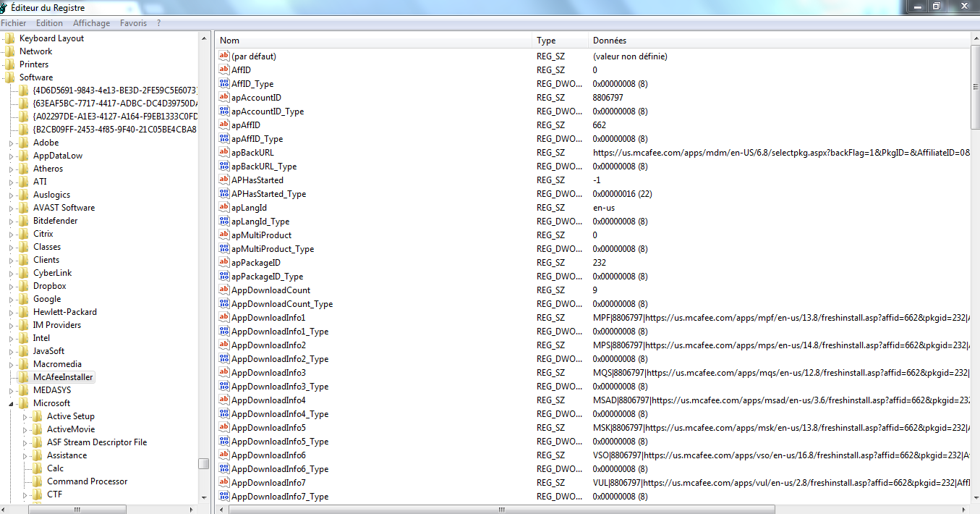Click the string icon of AppDownloadInfo7

(224, 482)
